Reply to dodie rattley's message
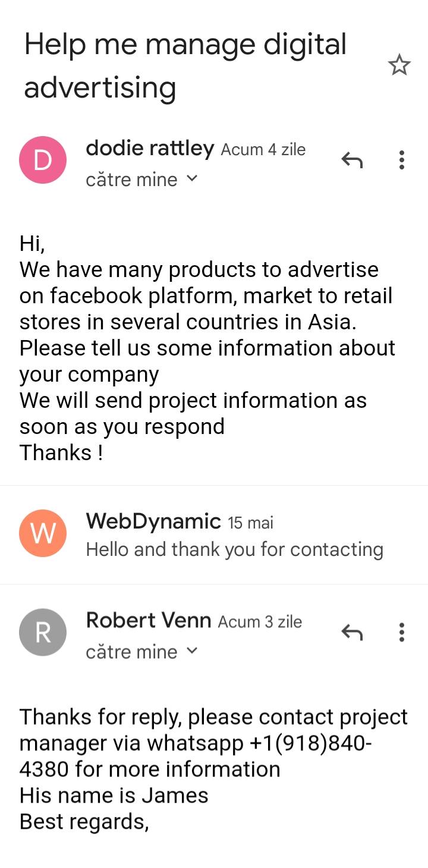 click(x=351, y=159)
